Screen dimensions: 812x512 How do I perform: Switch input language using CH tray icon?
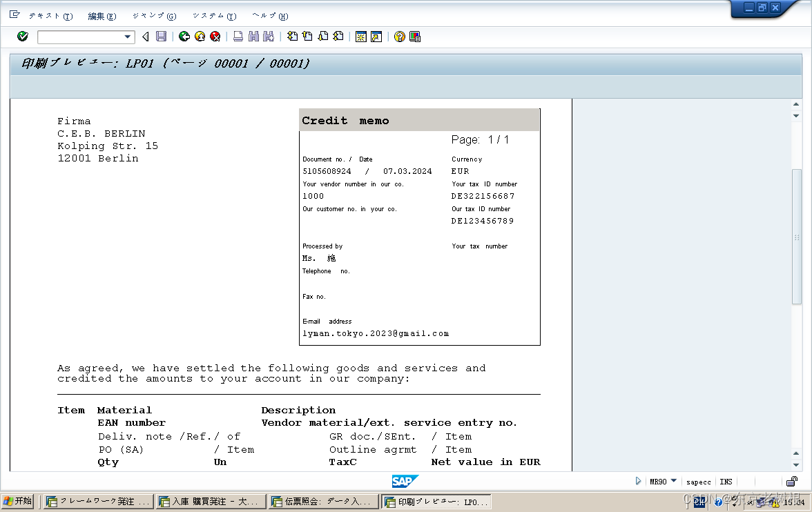(x=699, y=503)
